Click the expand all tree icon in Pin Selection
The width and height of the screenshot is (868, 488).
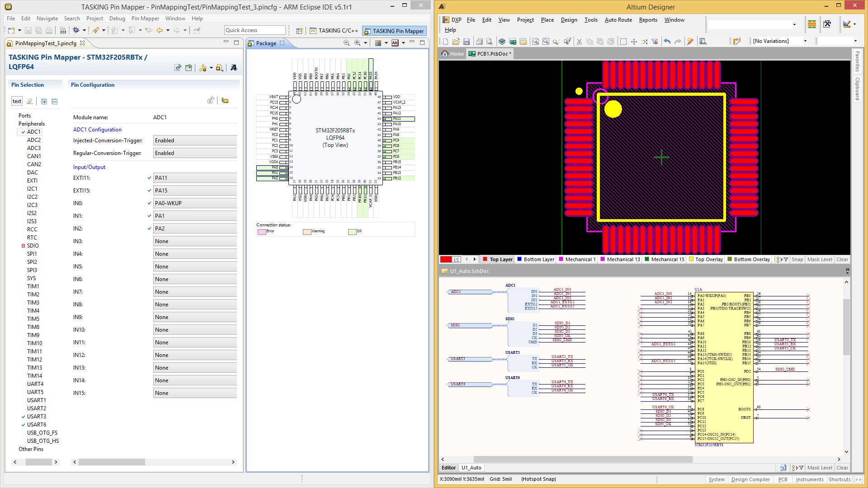point(44,101)
